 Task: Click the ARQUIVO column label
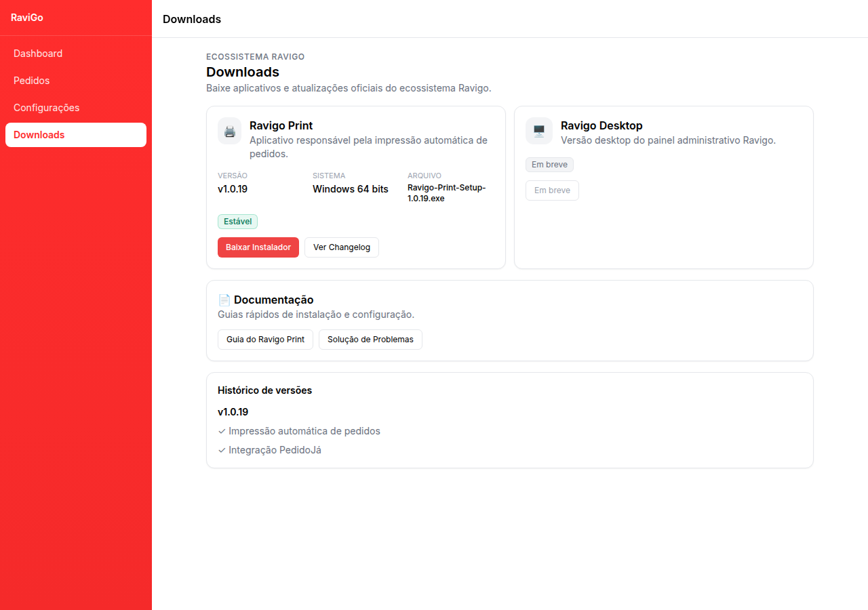click(x=425, y=176)
